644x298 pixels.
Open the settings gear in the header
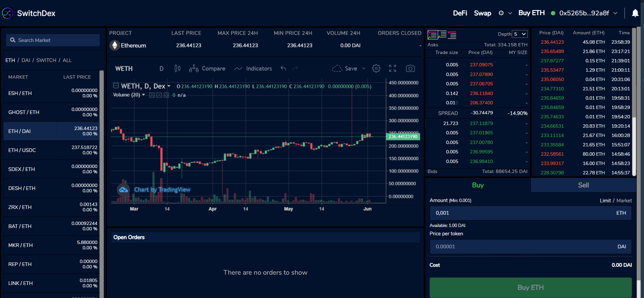(x=501, y=13)
